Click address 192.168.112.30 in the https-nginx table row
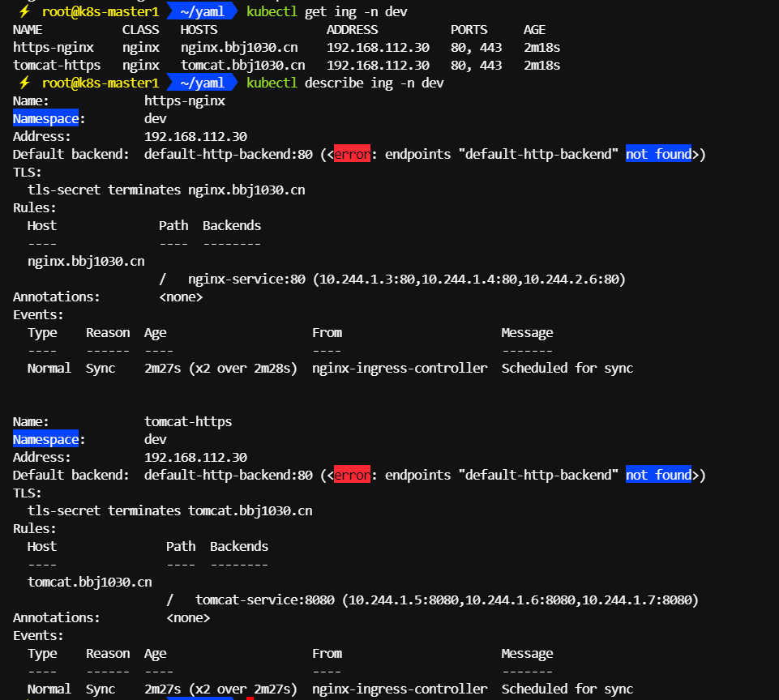The height and width of the screenshot is (700, 779). click(378, 48)
